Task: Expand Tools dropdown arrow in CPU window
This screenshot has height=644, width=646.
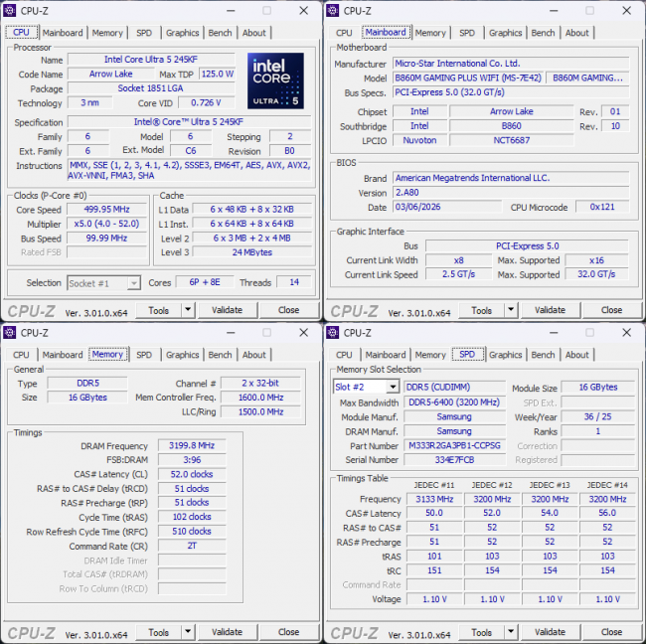Action: click(188, 309)
